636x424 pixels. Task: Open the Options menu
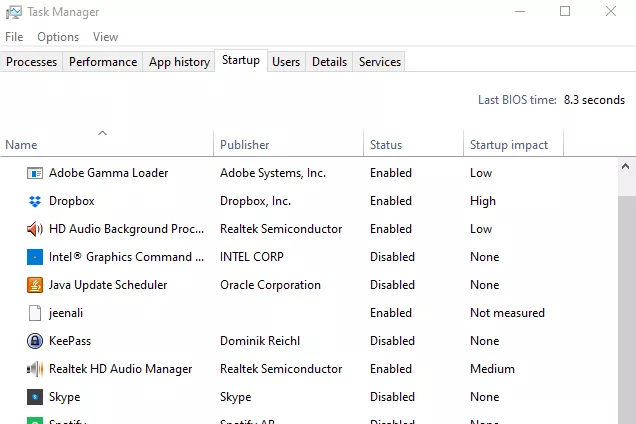(58, 37)
